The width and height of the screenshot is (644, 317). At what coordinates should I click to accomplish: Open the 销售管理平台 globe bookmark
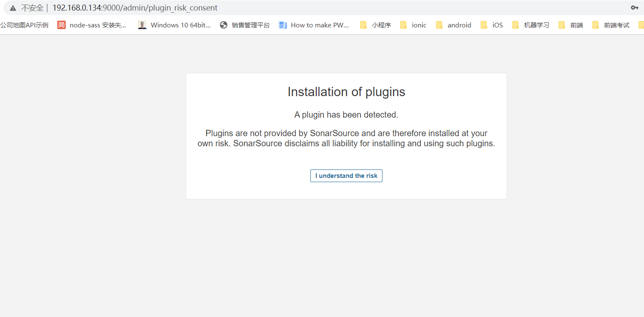tap(245, 25)
